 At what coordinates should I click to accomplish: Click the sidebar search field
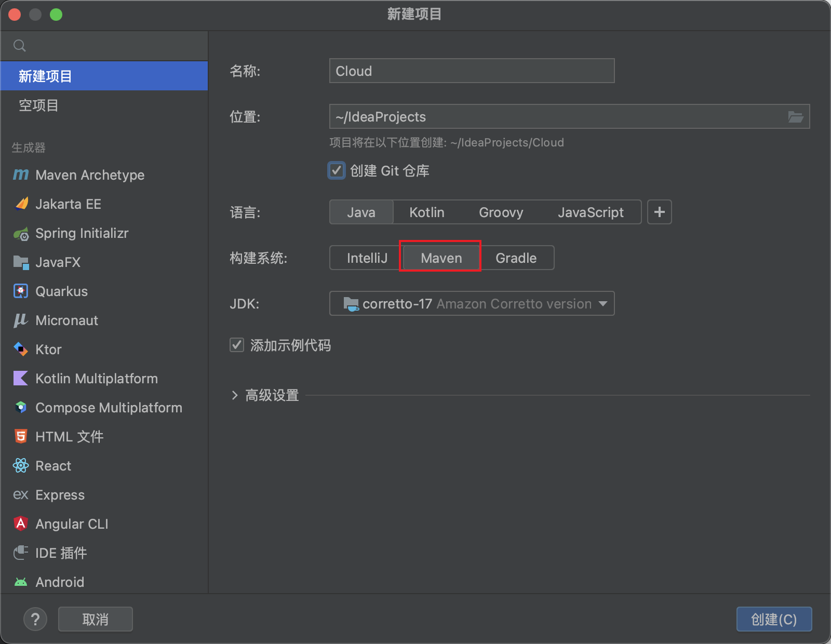tap(104, 46)
